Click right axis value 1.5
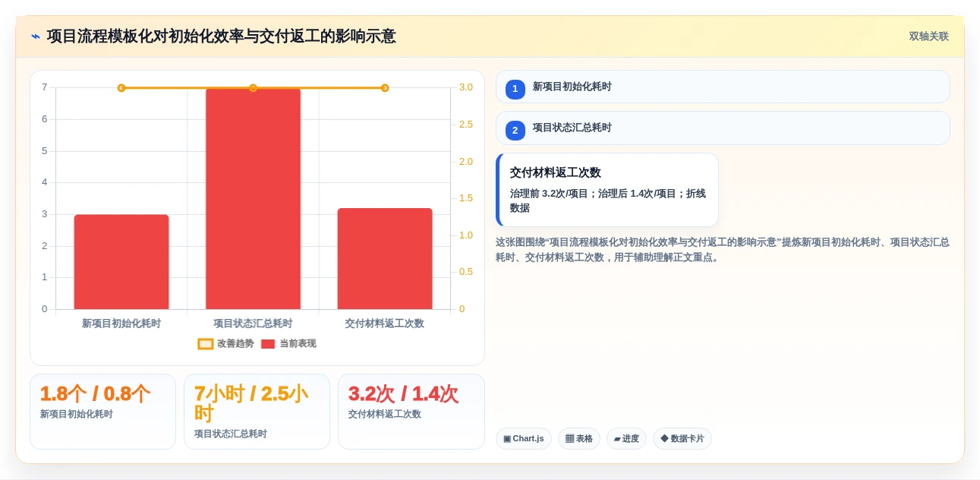Image resolution: width=980 pixels, height=480 pixels. (x=466, y=198)
